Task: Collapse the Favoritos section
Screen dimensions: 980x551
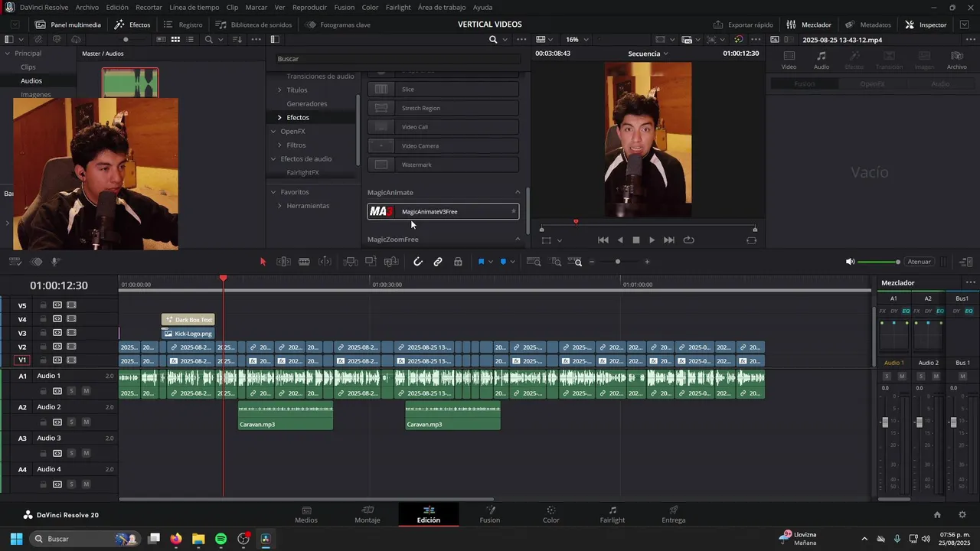Action: [273, 192]
